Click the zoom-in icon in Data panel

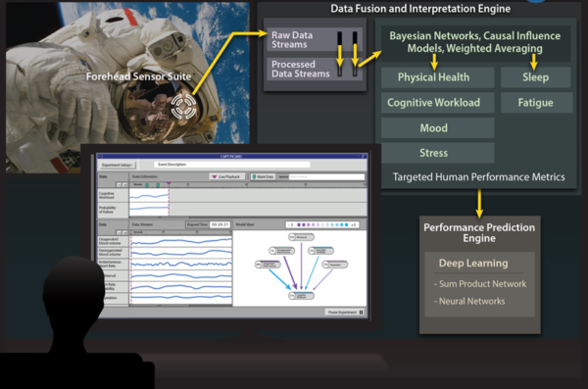(x=124, y=233)
